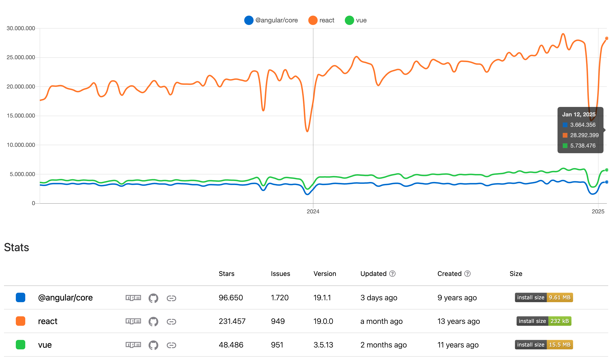Click the @angular/core package name link
The width and height of the screenshot is (616, 364).
pos(65,297)
